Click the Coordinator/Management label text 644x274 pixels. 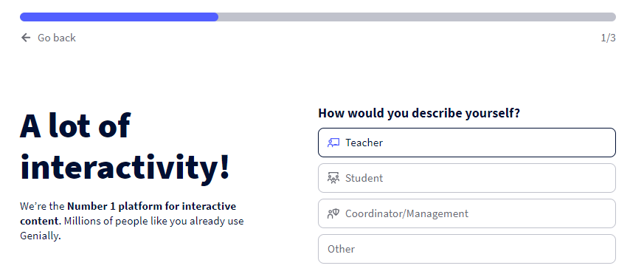tap(406, 213)
